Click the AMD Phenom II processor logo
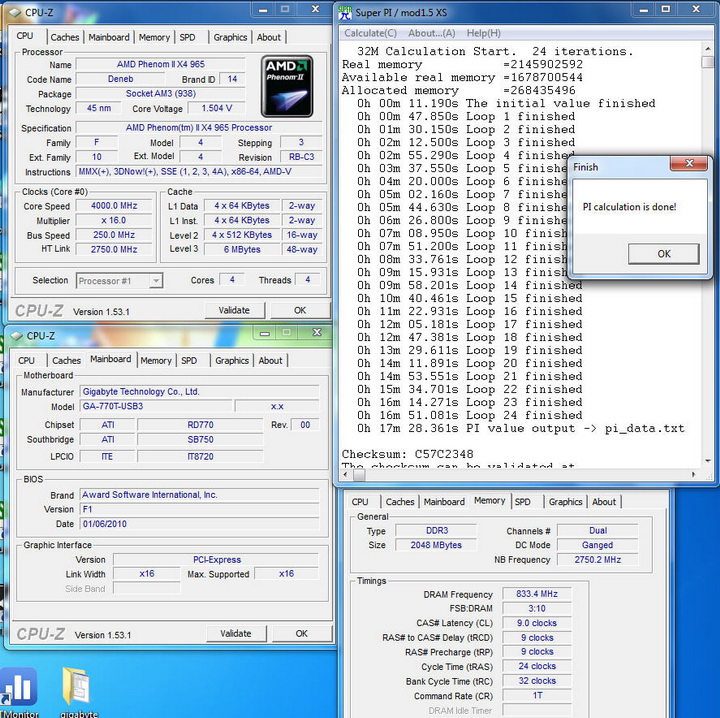Viewport: 720px width, 718px height. [x=287, y=86]
